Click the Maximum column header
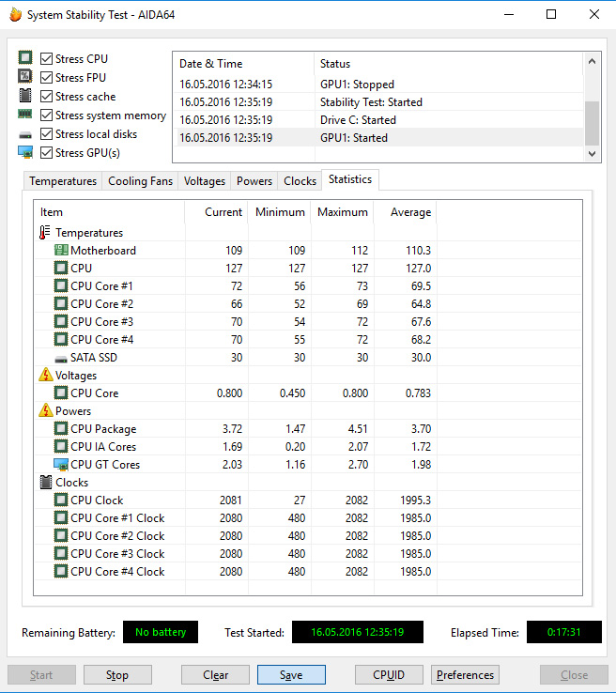The height and width of the screenshot is (693, 616). tap(343, 212)
